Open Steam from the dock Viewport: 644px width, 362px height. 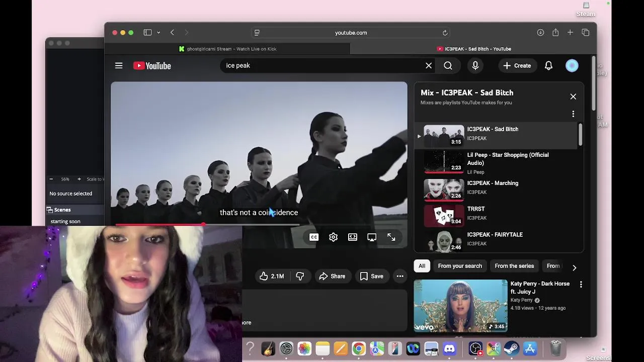click(512, 348)
